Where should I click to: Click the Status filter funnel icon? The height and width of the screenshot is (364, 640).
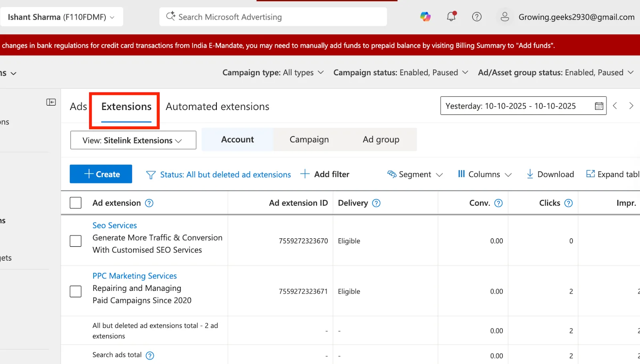click(151, 175)
